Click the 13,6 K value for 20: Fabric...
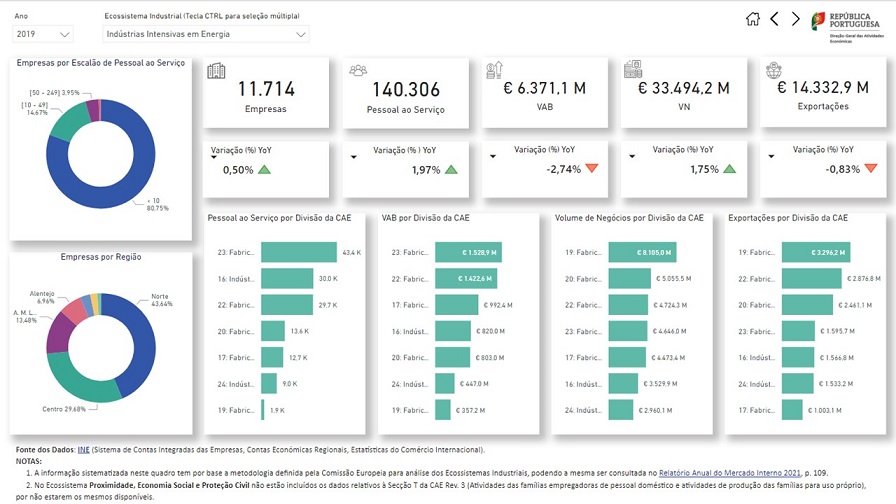Viewport: 896px width, 504px height. pyautogui.click(x=300, y=331)
